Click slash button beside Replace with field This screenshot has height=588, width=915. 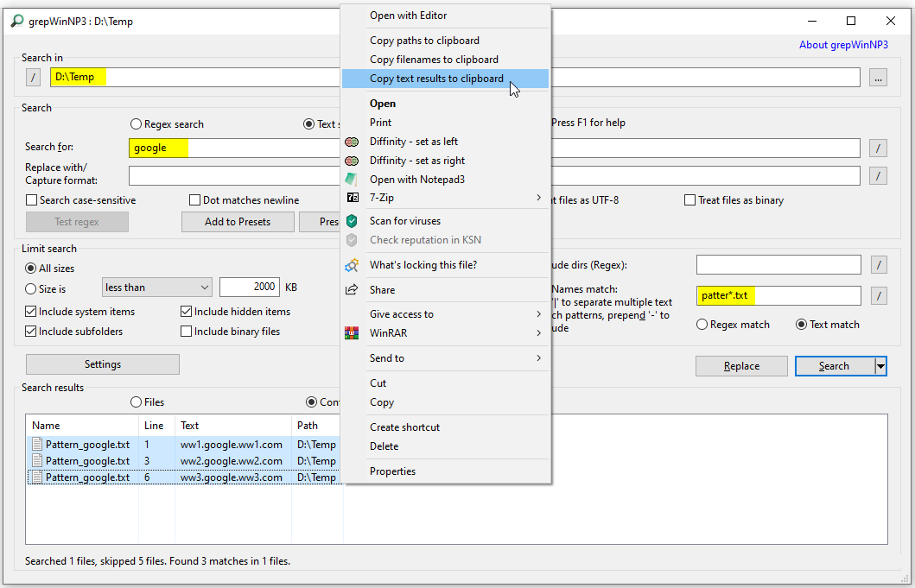tap(878, 175)
